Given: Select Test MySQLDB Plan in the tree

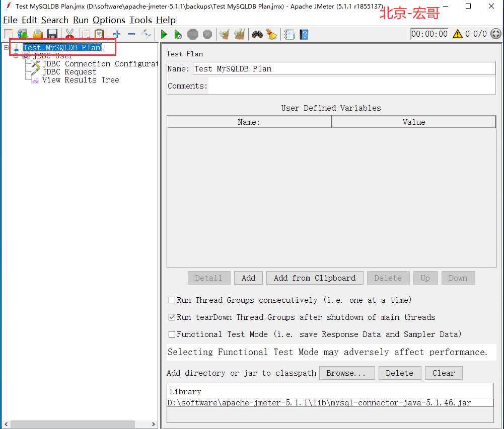Looking at the screenshot, I should coord(62,47).
